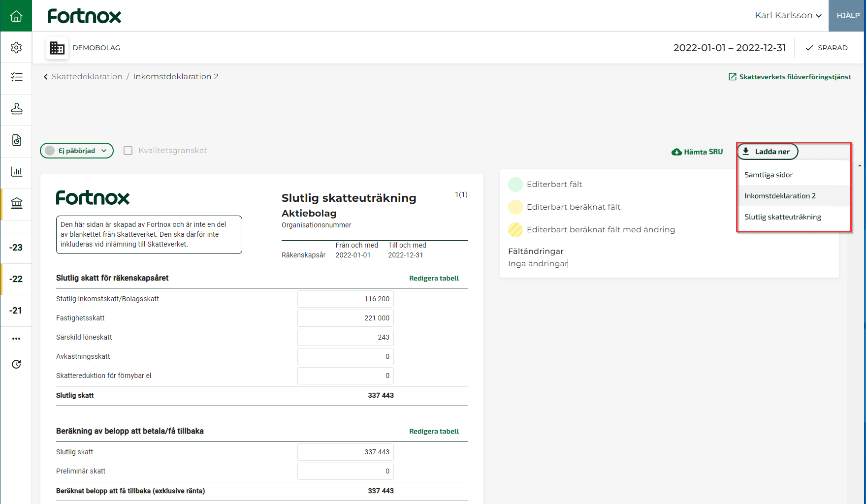Open the Ej påbörjad status dropdown
This screenshot has width=866, height=504.
click(77, 151)
